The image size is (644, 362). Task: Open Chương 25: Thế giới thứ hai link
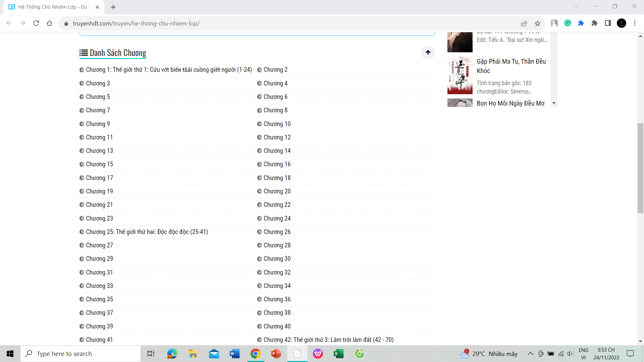147,232
